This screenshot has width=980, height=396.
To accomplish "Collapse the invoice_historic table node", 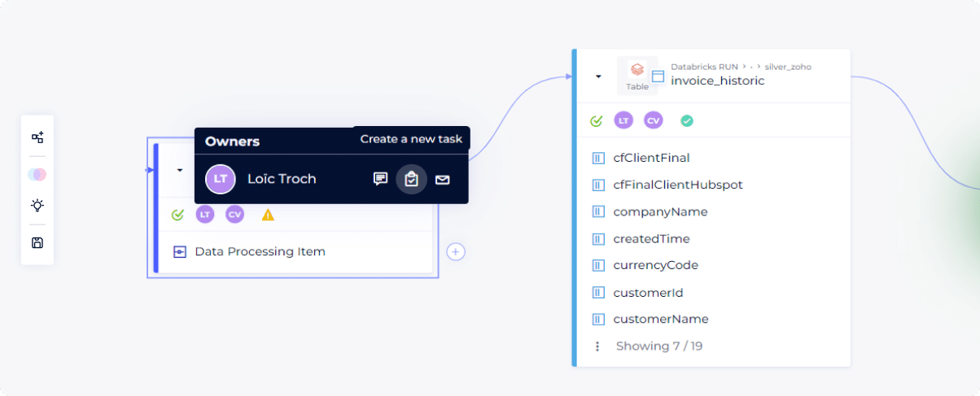I will click(598, 76).
